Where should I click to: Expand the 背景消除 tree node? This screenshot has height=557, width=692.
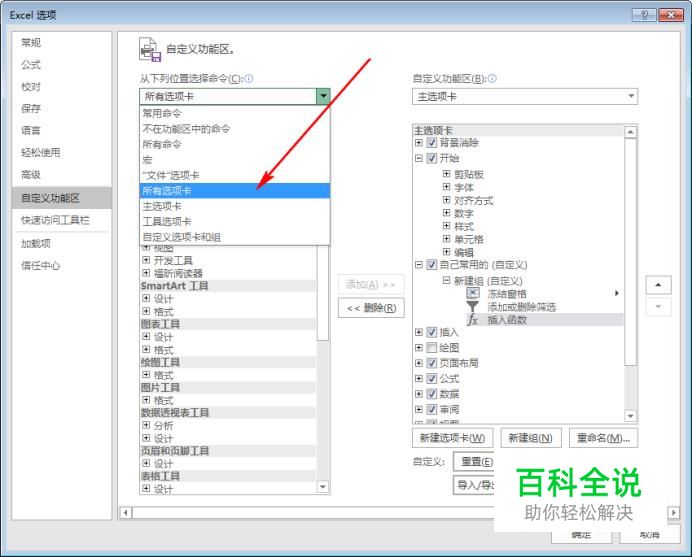click(419, 143)
